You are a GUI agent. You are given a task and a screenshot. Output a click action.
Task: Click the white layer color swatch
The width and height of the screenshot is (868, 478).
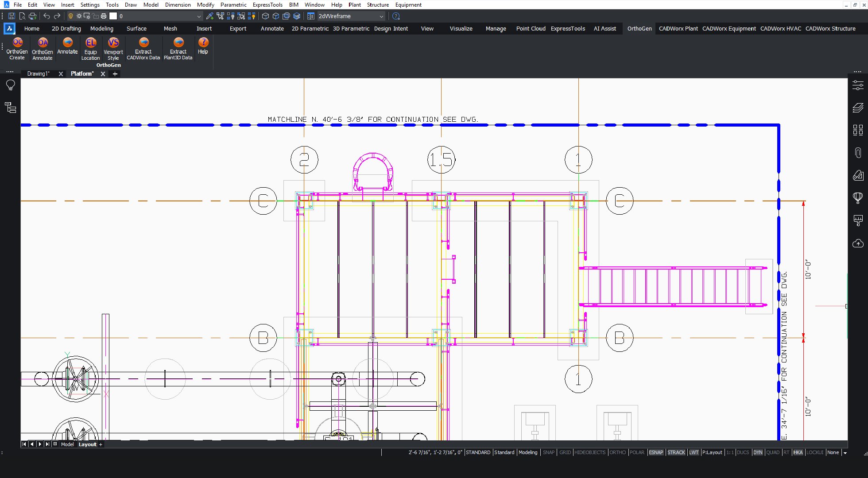point(113,16)
